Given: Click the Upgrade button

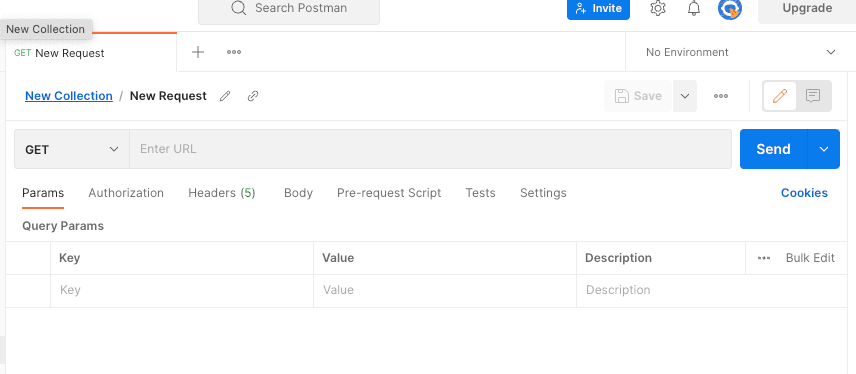Looking at the screenshot, I should pos(807,9).
